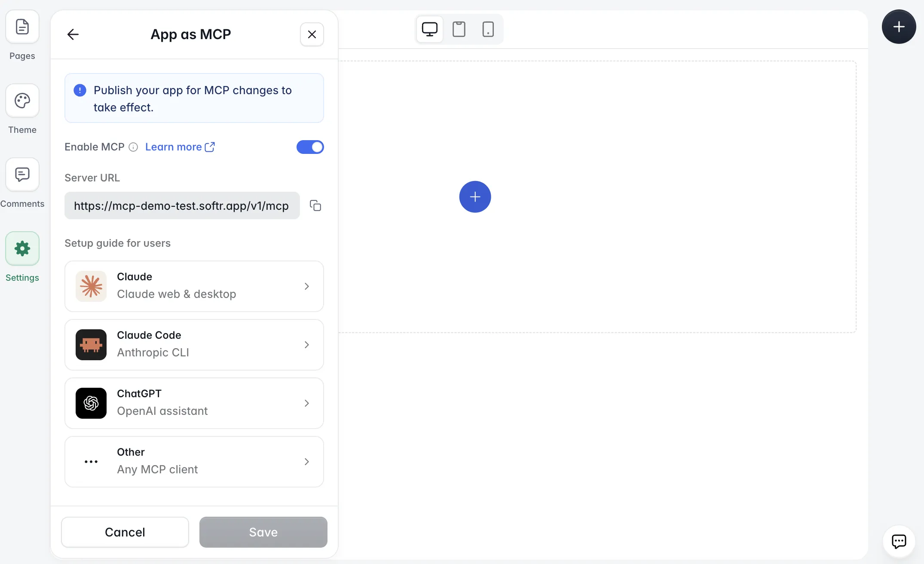Open the Theme palette icon
The image size is (924, 564).
pyautogui.click(x=22, y=101)
